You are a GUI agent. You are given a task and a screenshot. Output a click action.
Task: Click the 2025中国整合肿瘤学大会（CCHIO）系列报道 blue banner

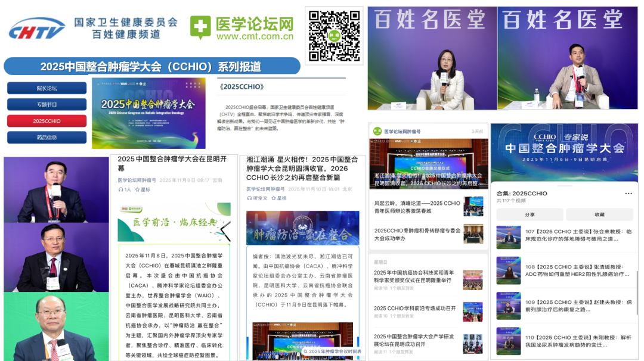point(152,67)
